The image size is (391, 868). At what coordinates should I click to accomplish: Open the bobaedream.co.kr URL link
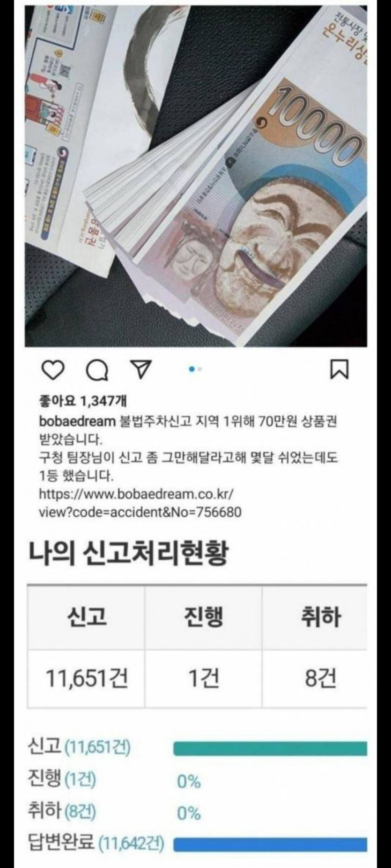click(140, 503)
